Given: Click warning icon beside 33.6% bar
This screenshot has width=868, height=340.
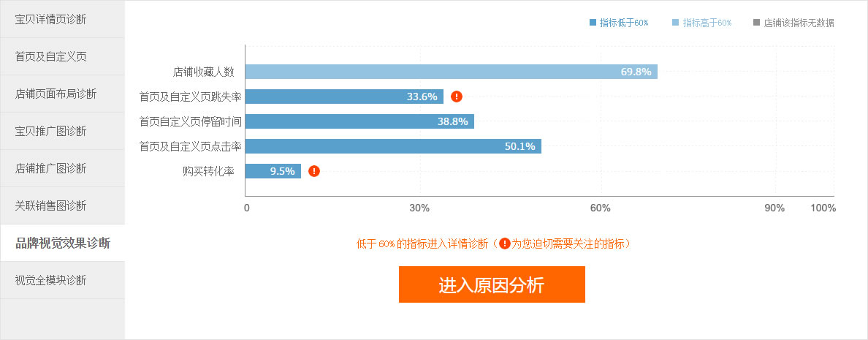Looking at the screenshot, I should tap(456, 97).
